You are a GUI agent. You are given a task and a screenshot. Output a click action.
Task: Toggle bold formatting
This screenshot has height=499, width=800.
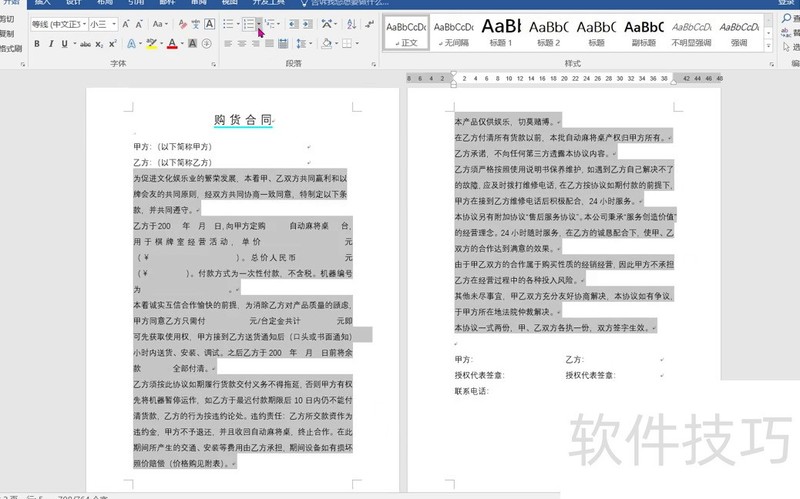click(37, 44)
